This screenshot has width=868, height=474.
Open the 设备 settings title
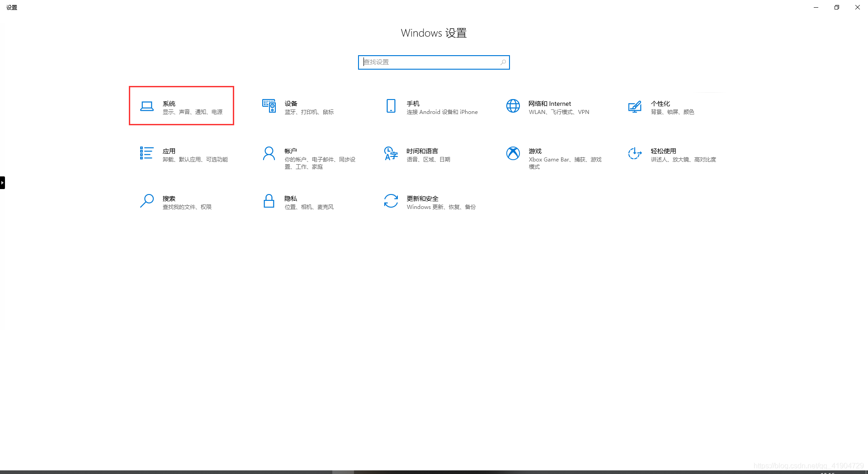tap(291, 104)
